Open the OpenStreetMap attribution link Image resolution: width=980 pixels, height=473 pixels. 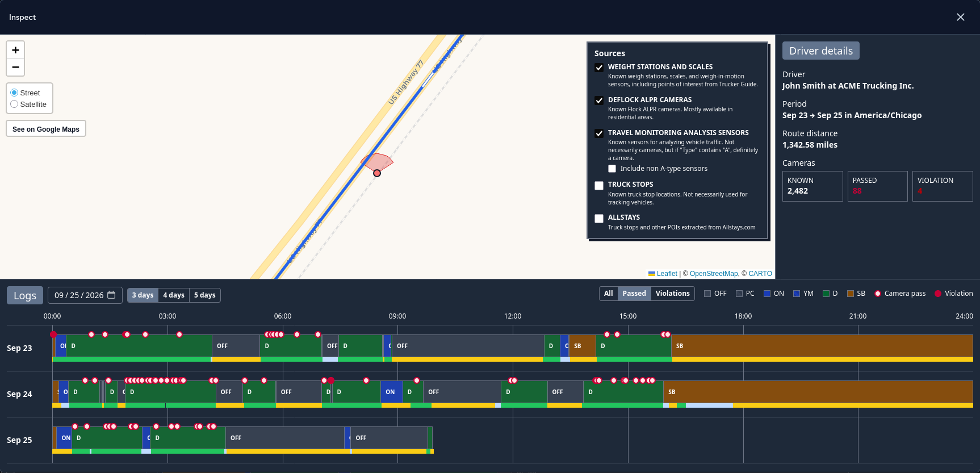coord(714,274)
